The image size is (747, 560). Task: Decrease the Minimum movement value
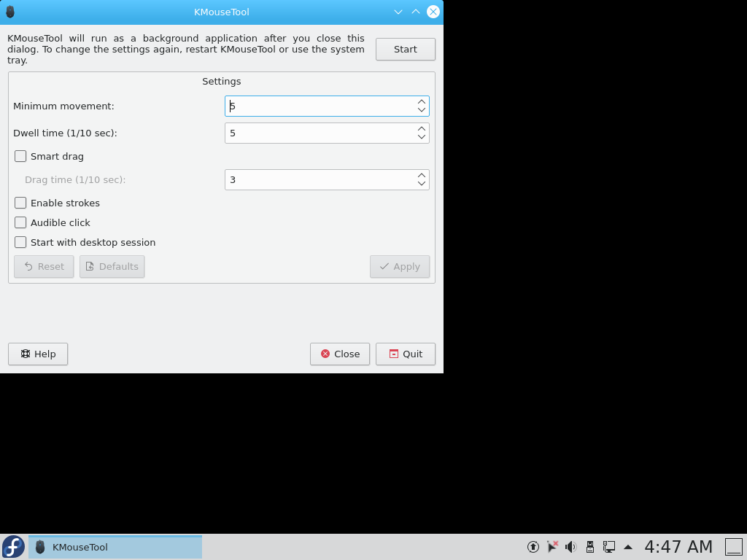pyautogui.click(x=422, y=110)
